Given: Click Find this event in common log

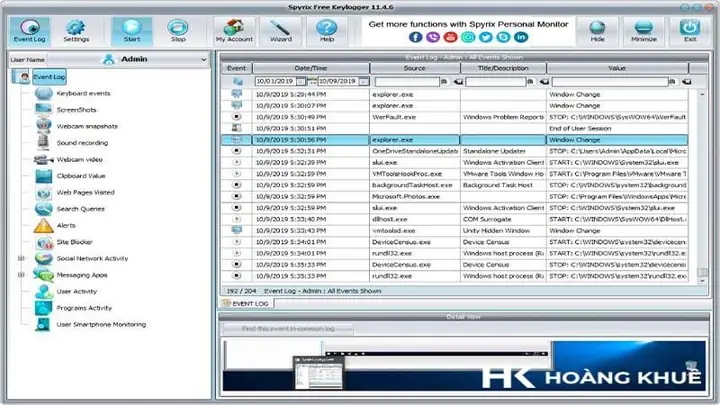Looking at the screenshot, I should (x=288, y=329).
